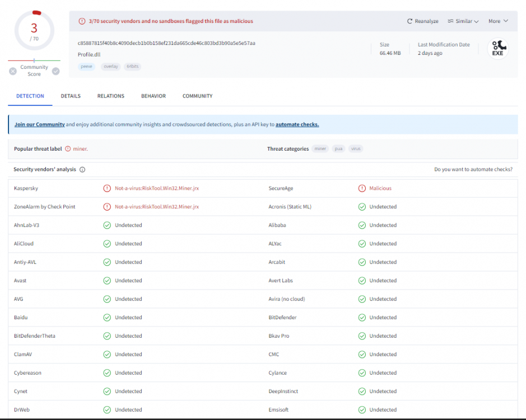Screen dimensions: 526x420
Task: Click the 'Join our Community' link
Action: click(39, 125)
